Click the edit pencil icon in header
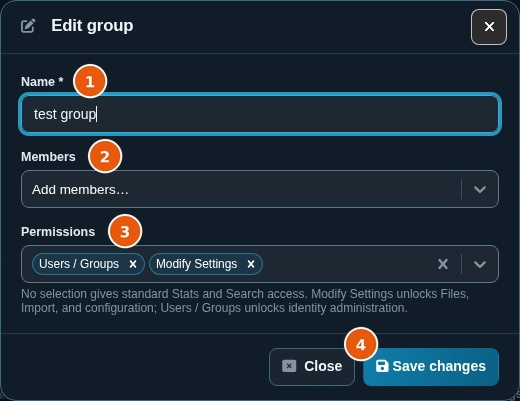The image size is (520, 401). click(x=28, y=26)
